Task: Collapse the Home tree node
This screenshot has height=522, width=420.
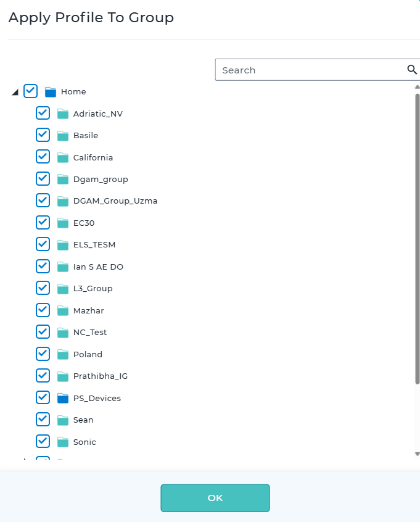Action: pos(15,92)
